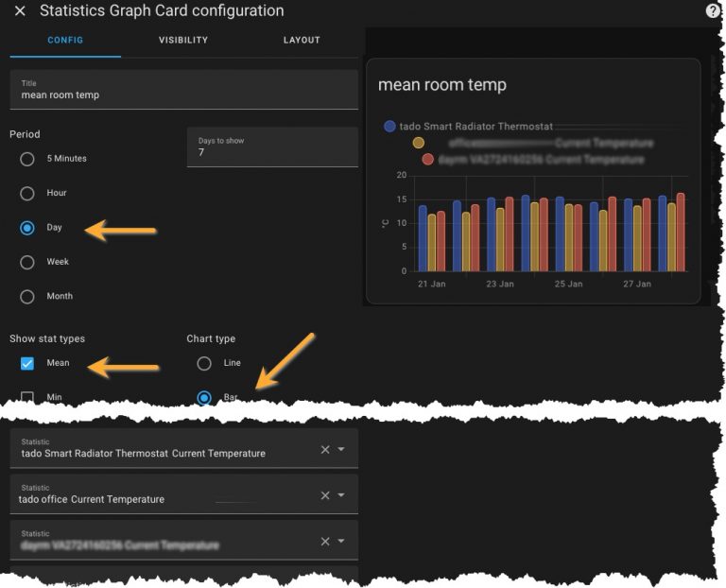Select the Month period radio button
The width and height of the screenshot is (726, 588).
27,296
